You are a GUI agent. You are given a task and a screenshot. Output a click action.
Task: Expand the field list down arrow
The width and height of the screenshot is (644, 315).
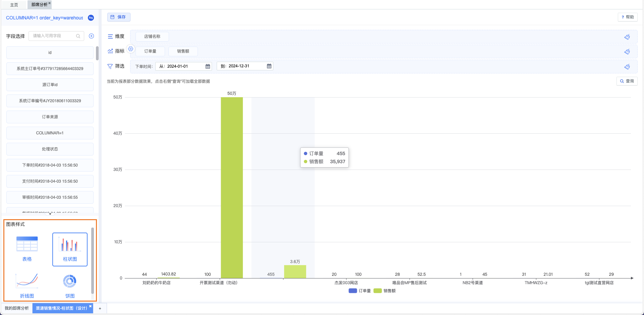point(50,214)
